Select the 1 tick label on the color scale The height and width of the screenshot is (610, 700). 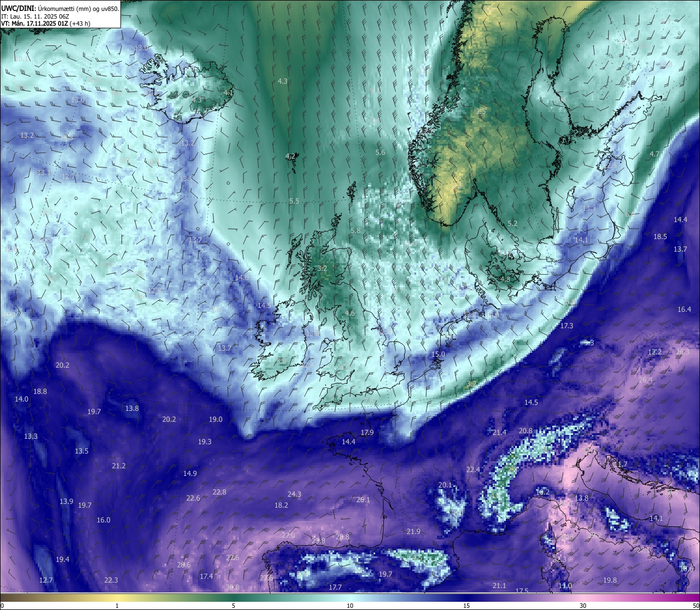(117, 606)
